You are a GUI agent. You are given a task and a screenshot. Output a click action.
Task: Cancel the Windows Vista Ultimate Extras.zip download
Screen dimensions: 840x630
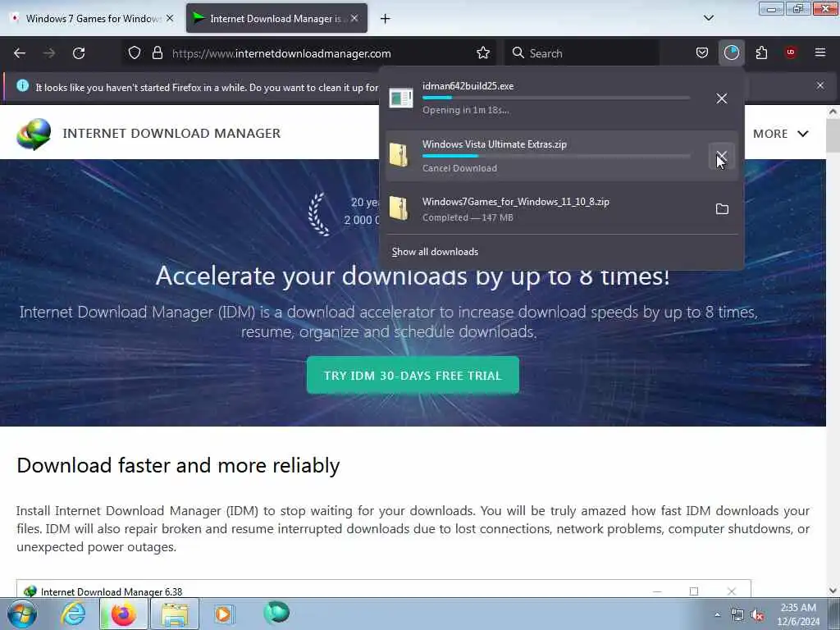(x=722, y=156)
